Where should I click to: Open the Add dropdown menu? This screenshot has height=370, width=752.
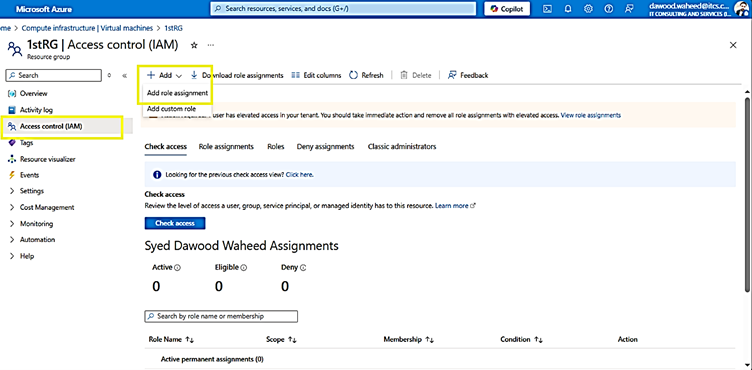(164, 75)
